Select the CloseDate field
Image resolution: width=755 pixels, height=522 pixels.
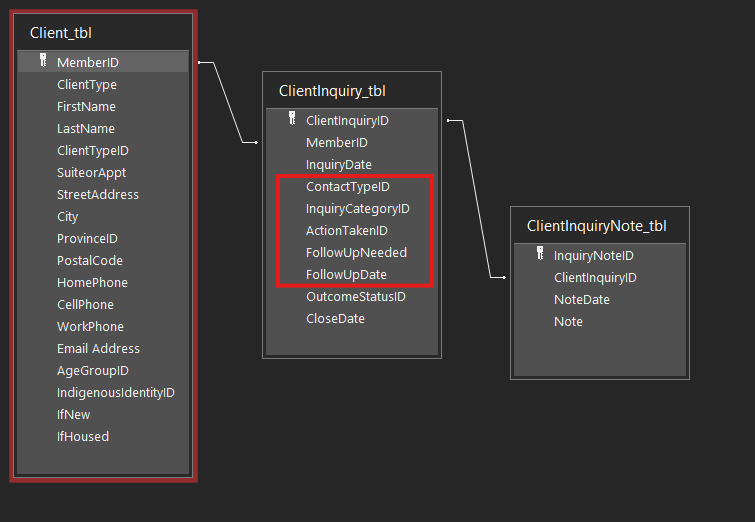(x=335, y=319)
